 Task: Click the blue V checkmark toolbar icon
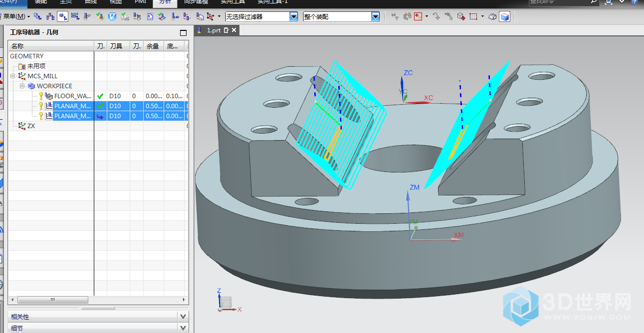pyautogui.click(x=112, y=16)
